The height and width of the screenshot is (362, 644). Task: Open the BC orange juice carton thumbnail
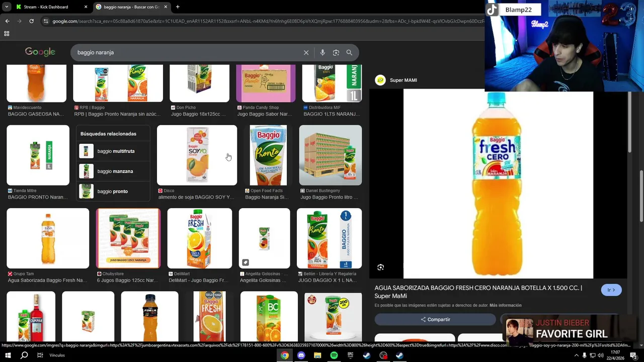269,317
